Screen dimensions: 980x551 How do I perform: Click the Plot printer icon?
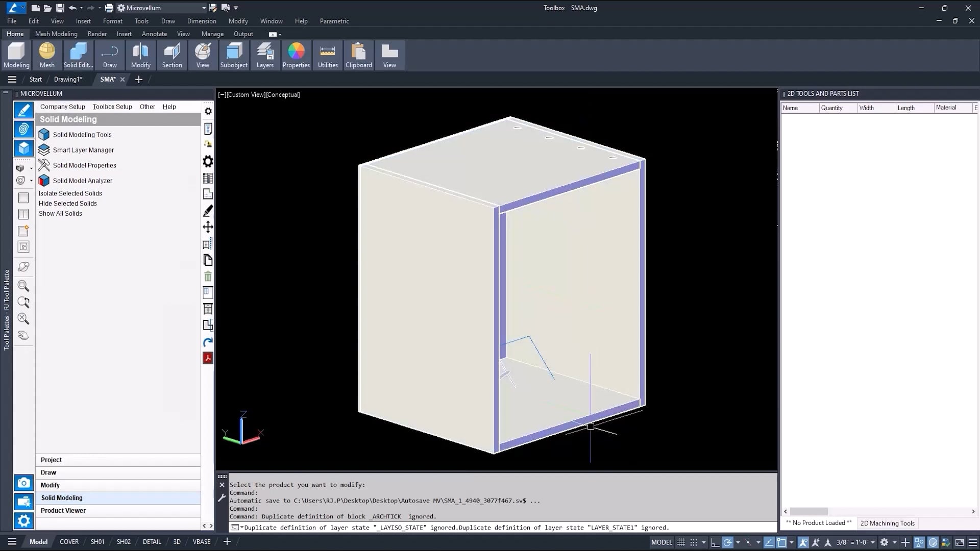109,8
